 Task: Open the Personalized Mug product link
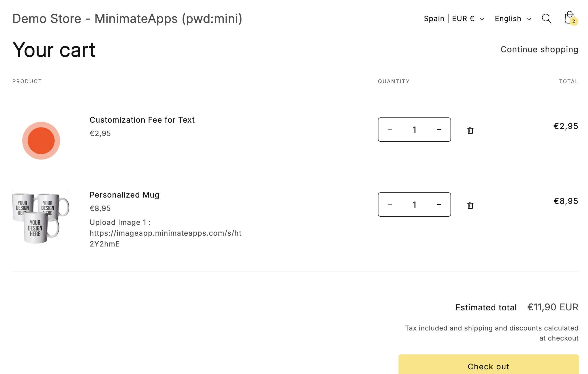coord(124,195)
